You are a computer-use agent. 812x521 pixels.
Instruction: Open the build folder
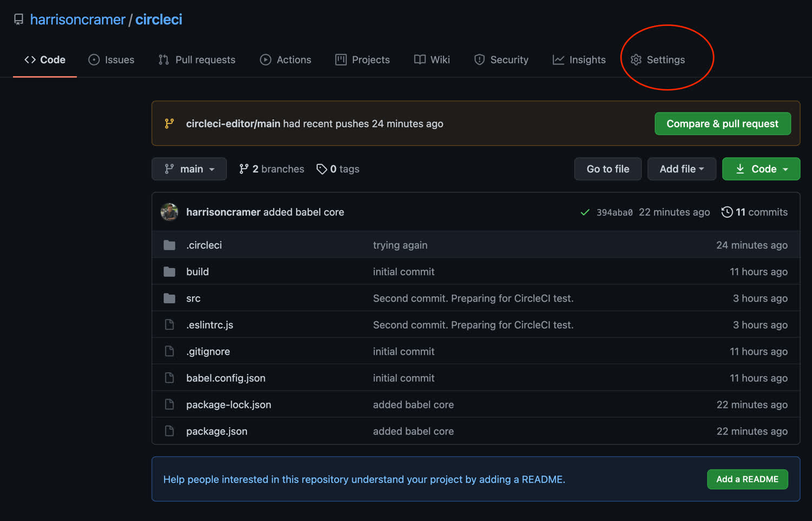(x=198, y=272)
